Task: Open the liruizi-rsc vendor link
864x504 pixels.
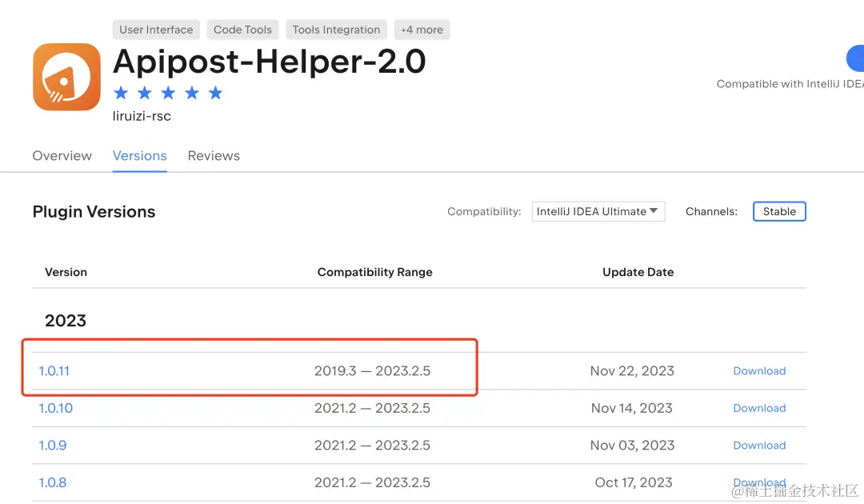Action: (142, 116)
